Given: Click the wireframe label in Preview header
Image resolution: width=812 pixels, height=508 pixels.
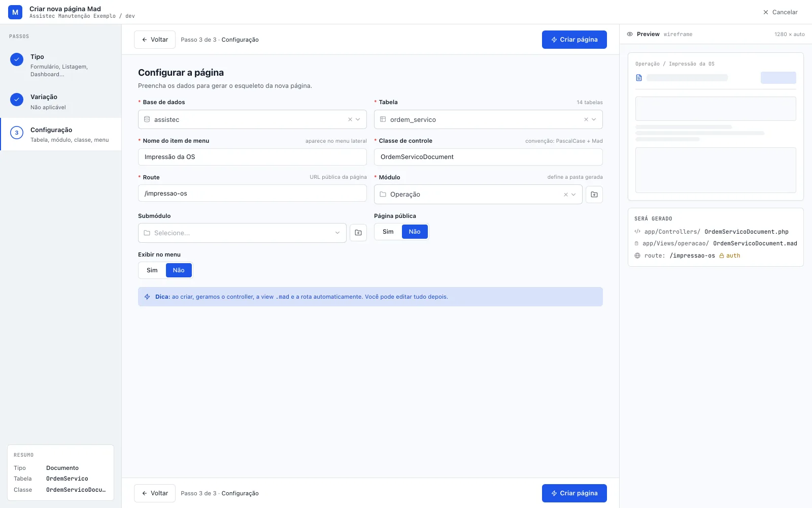Looking at the screenshot, I should [x=678, y=35].
